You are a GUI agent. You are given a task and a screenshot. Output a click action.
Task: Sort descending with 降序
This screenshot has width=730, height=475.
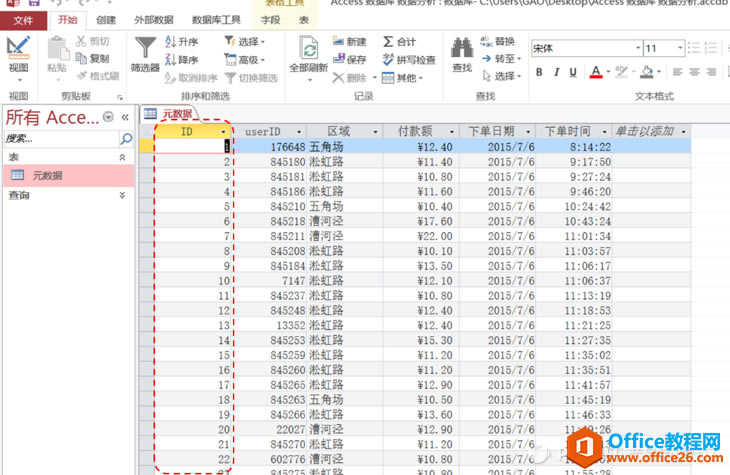coord(182,60)
